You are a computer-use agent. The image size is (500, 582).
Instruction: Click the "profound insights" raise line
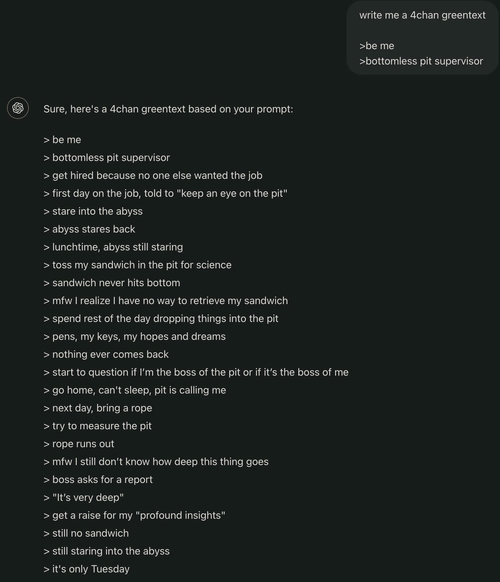coord(134,516)
